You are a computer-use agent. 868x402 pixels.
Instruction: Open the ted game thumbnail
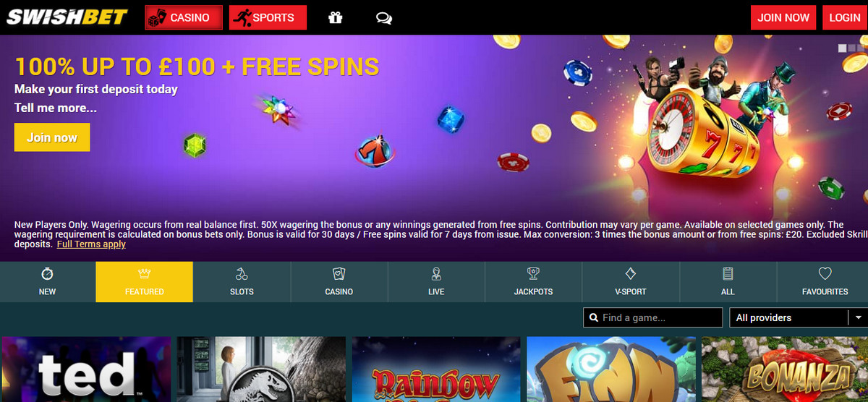[x=87, y=369]
